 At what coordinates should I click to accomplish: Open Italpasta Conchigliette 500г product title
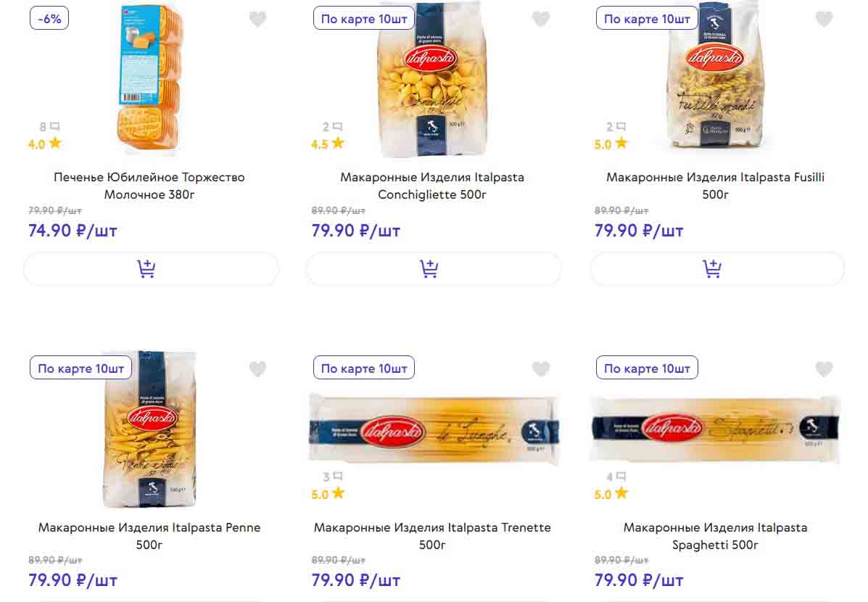pyautogui.click(x=432, y=186)
